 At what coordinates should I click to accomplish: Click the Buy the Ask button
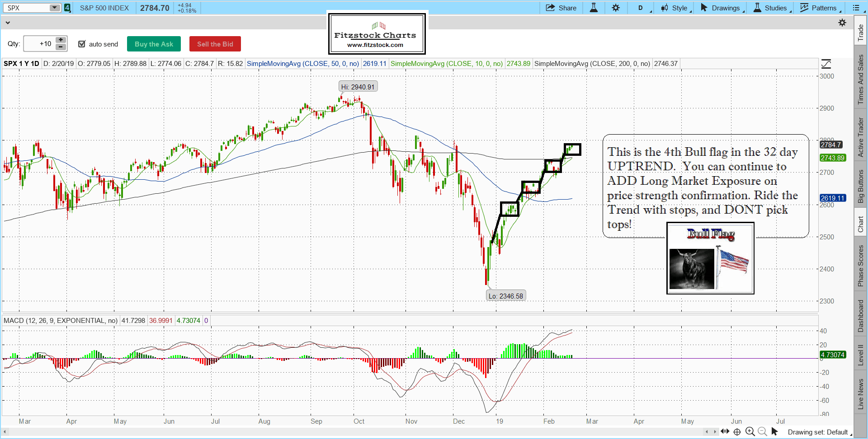click(154, 44)
